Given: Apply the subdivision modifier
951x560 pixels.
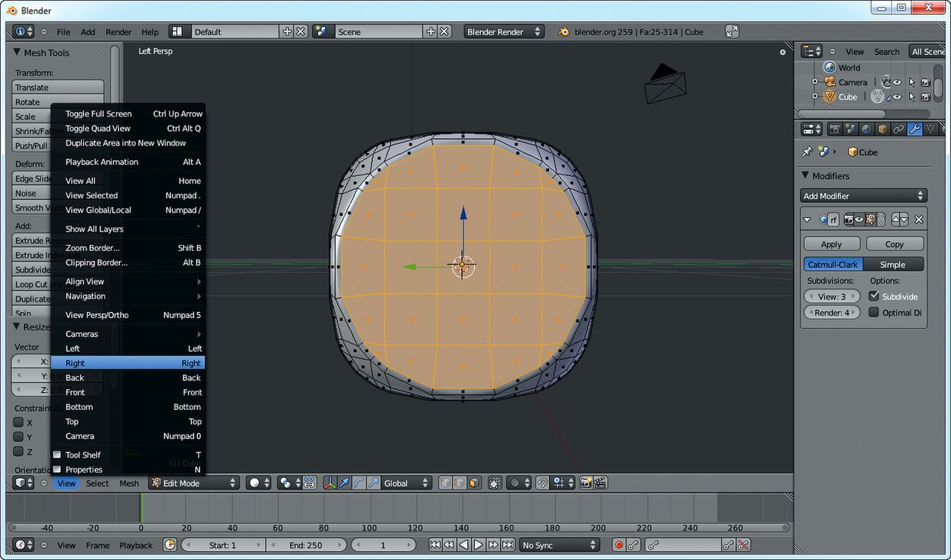Looking at the screenshot, I should coord(831,244).
